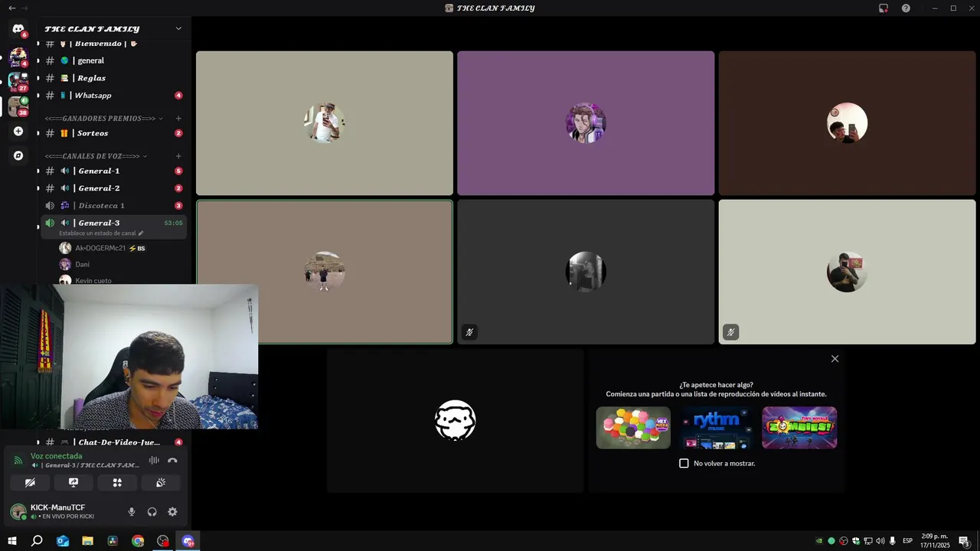The image size is (980, 551).
Task: Open the Bienvenido channel
Action: click(x=113, y=44)
